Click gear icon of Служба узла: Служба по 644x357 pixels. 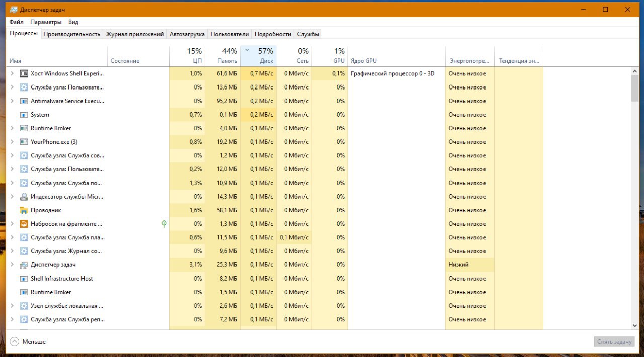click(x=24, y=183)
